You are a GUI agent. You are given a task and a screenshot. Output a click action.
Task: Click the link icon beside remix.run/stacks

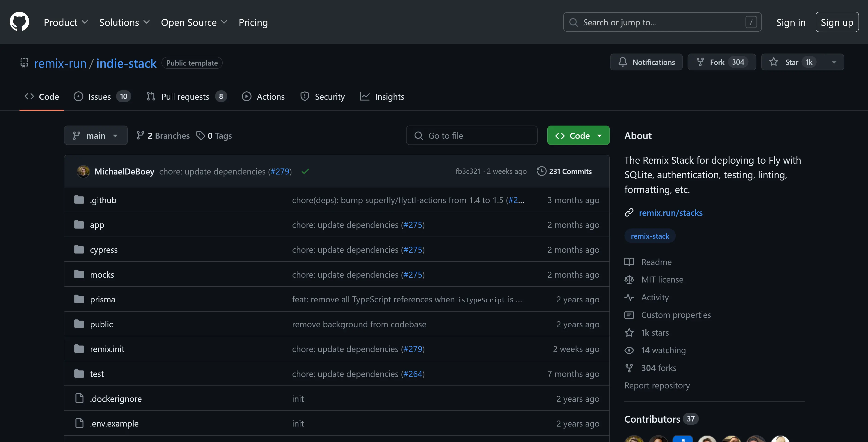click(x=629, y=212)
